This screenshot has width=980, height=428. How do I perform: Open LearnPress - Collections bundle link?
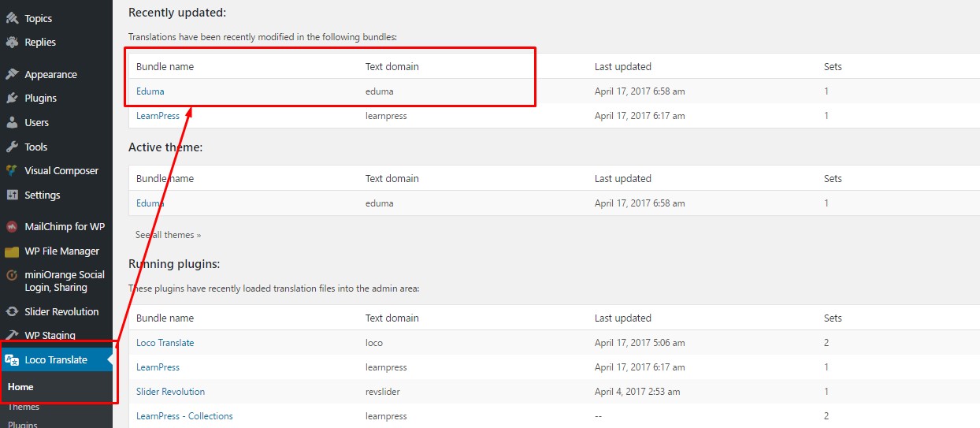coord(184,416)
